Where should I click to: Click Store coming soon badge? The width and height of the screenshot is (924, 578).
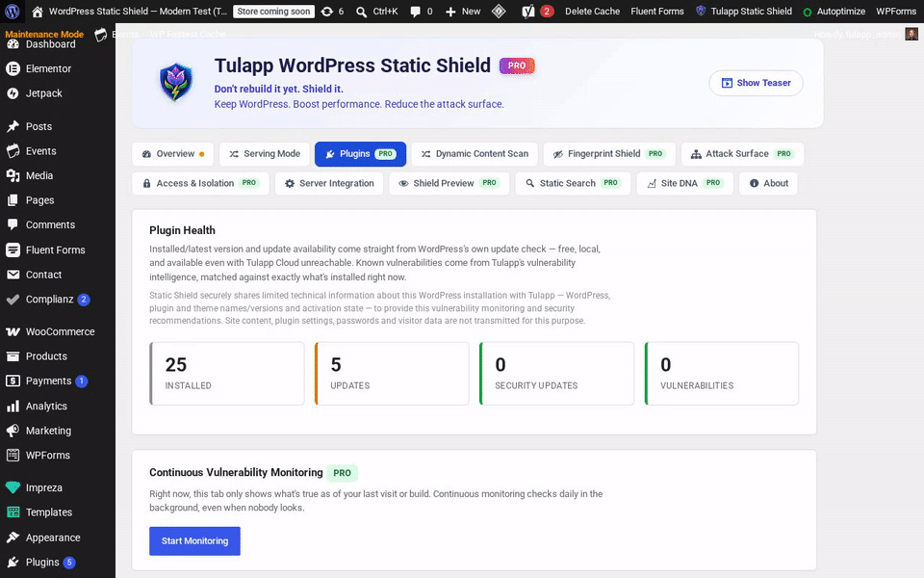tap(273, 12)
